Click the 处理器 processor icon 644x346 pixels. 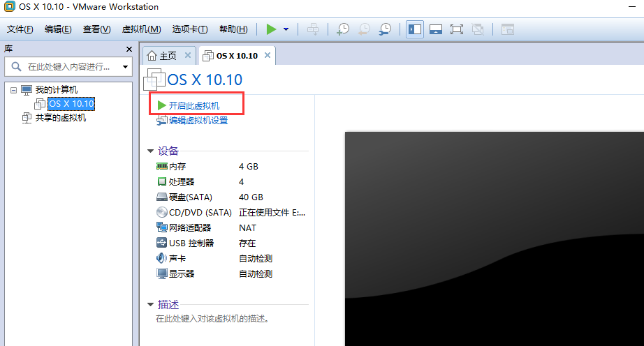pos(162,181)
